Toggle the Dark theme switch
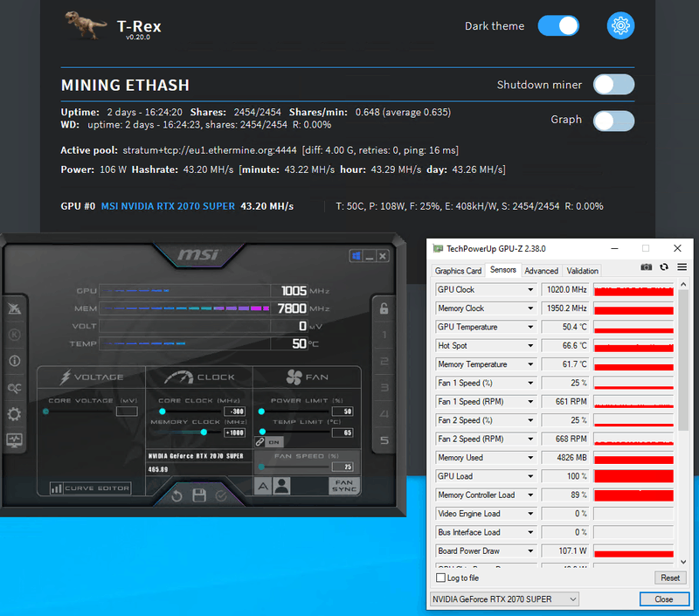Image resolution: width=699 pixels, height=616 pixels. click(558, 26)
